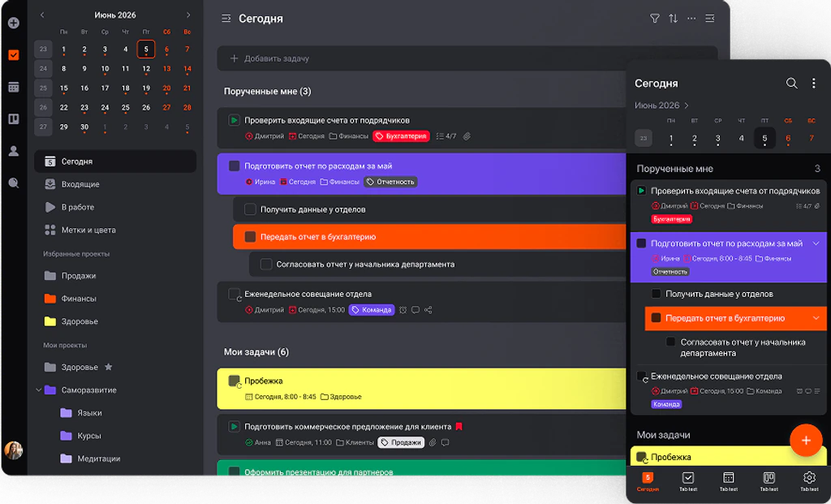831x504 pixels.
Task: Check the Согласовать отчет у начальника департамента box
Action: [x=266, y=264]
